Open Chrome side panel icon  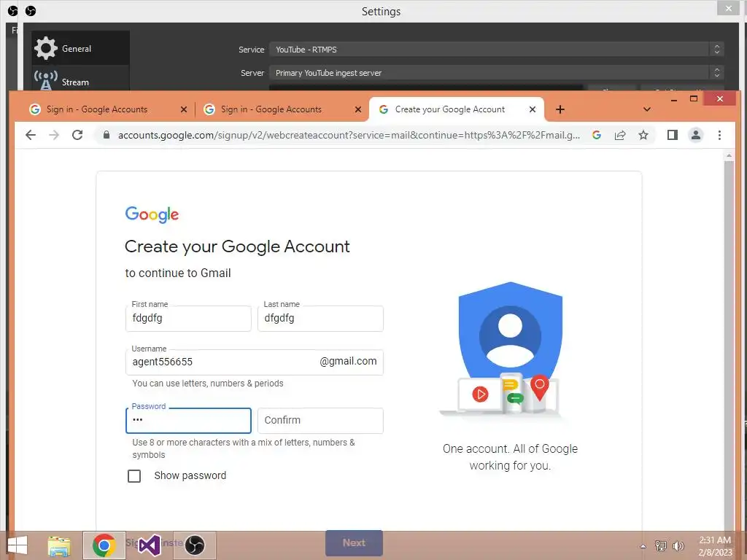672,135
